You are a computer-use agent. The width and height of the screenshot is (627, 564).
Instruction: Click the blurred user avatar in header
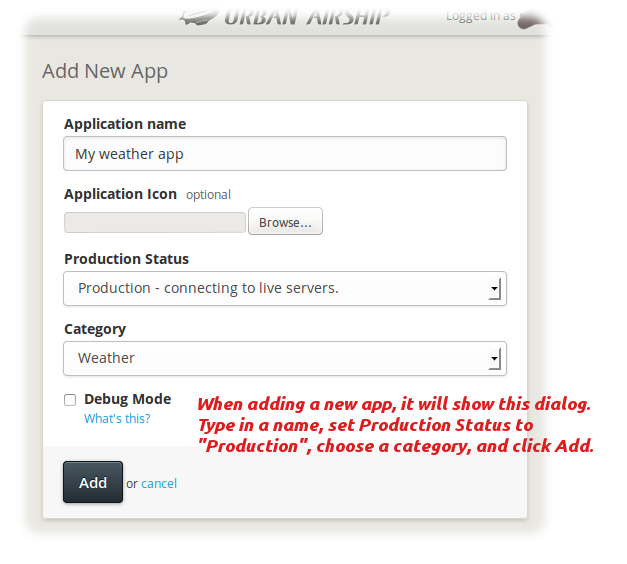click(532, 20)
